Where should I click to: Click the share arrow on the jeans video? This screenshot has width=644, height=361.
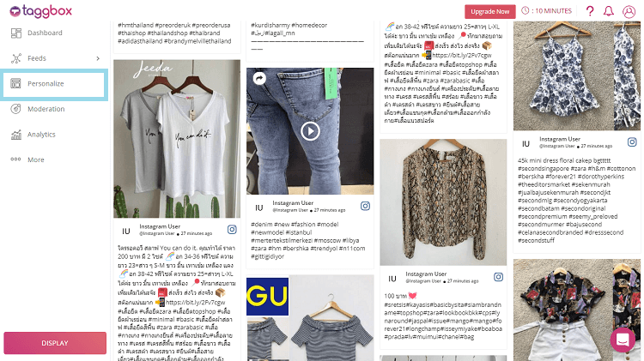[x=259, y=78]
